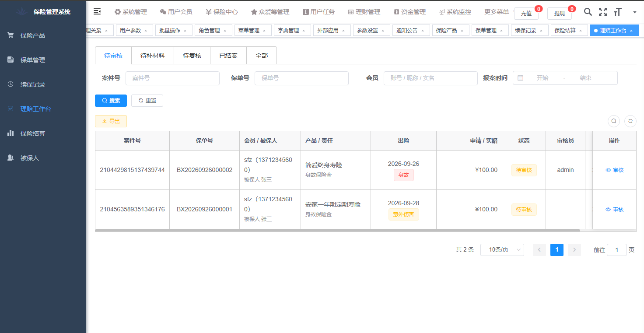
Task: Open 资金管理 top menu
Action: [409, 12]
